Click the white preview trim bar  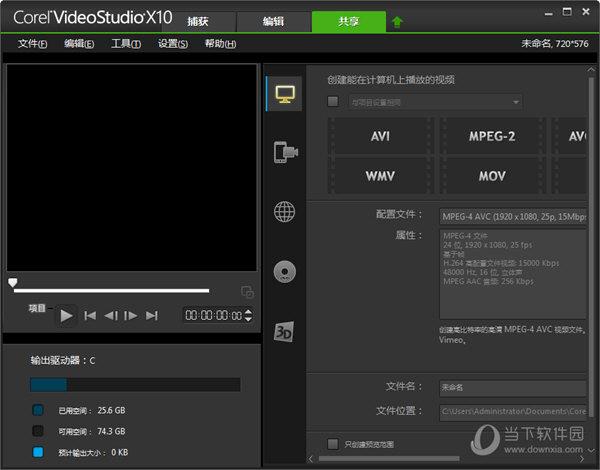point(111,291)
